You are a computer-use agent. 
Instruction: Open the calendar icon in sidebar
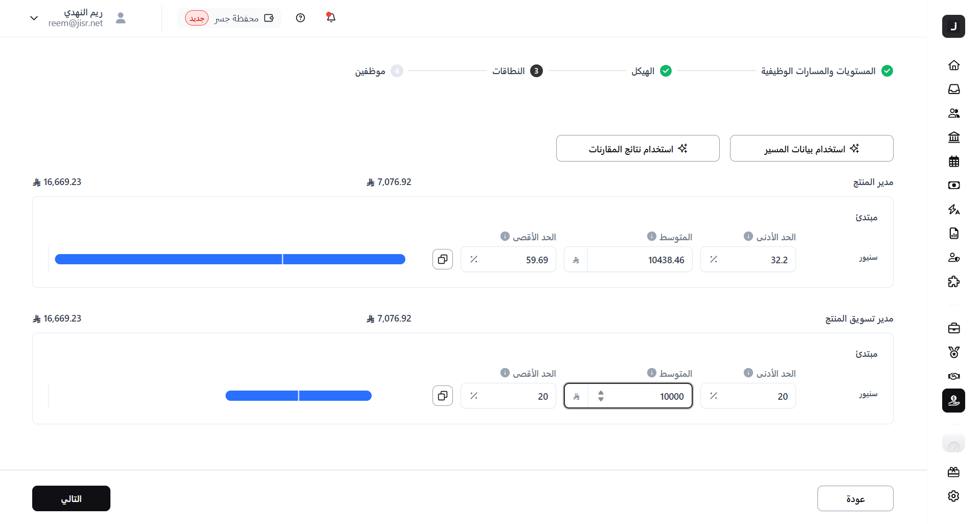[x=953, y=162]
